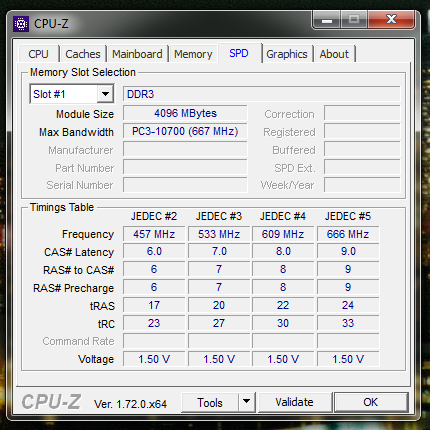Image resolution: width=430 pixels, height=430 pixels.
Task: Close the CPU-Z window
Action: 391,19
